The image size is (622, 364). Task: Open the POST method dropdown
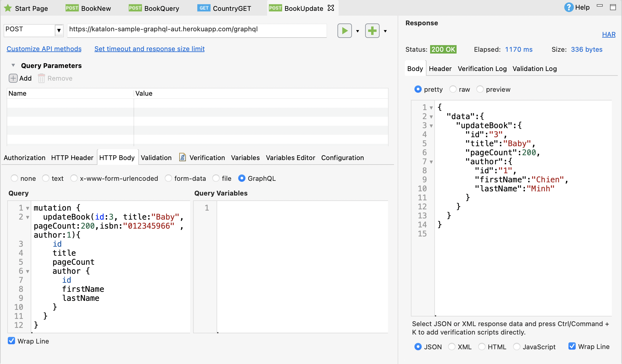[x=59, y=30]
